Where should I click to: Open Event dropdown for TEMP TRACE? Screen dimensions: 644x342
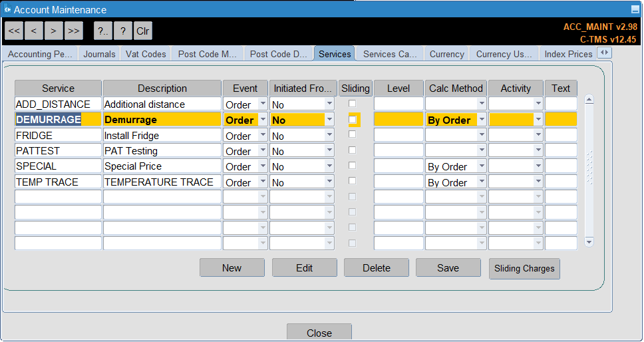coord(263,182)
